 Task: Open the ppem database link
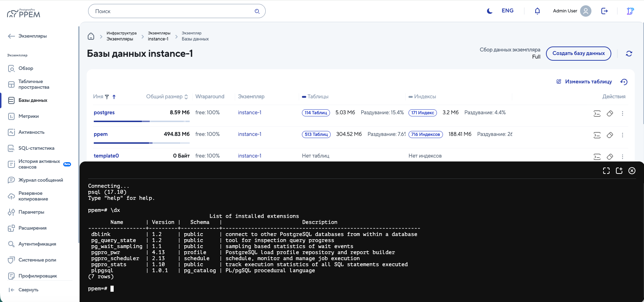[101, 134]
